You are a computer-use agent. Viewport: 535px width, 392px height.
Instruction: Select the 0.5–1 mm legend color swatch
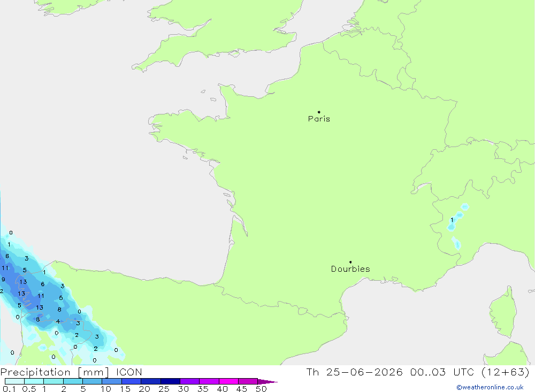pyautogui.click(x=34, y=381)
